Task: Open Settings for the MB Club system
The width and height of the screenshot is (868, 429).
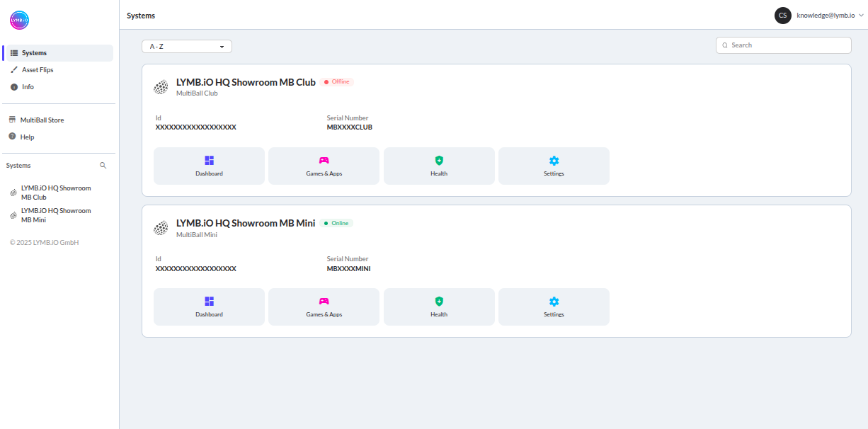Action: pos(554,166)
